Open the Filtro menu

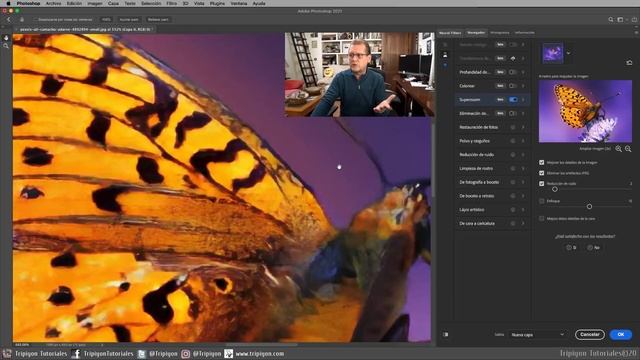(x=171, y=3)
